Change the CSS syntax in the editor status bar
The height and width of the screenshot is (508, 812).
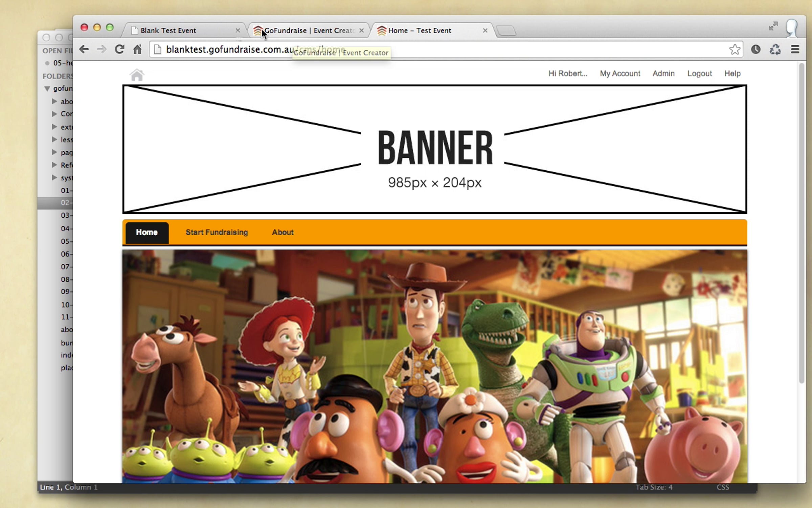723,487
